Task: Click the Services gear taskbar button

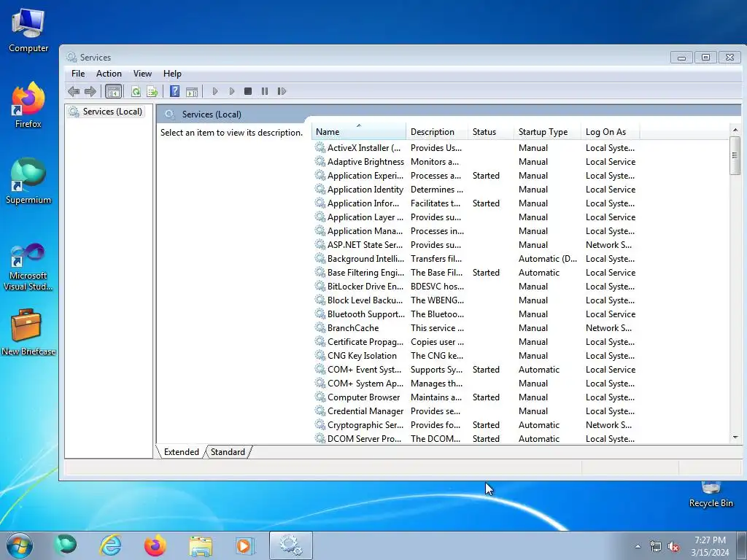Action: click(x=290, y=545)
